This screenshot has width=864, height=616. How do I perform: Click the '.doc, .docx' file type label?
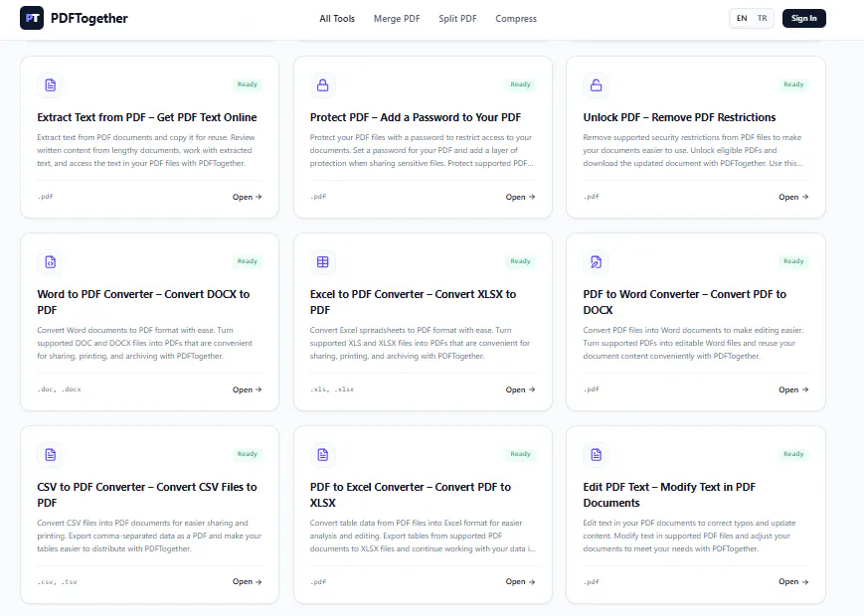pyautogui.click(x=59, y=389)
